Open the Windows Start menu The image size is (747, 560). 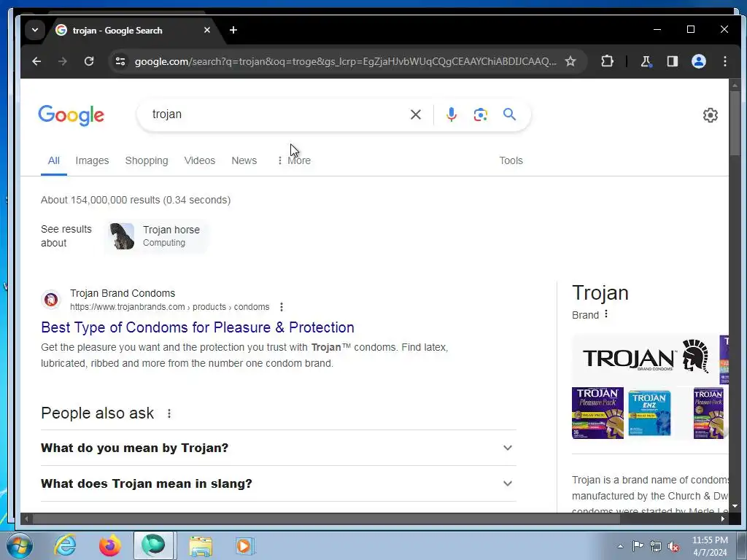coord(19,545)
